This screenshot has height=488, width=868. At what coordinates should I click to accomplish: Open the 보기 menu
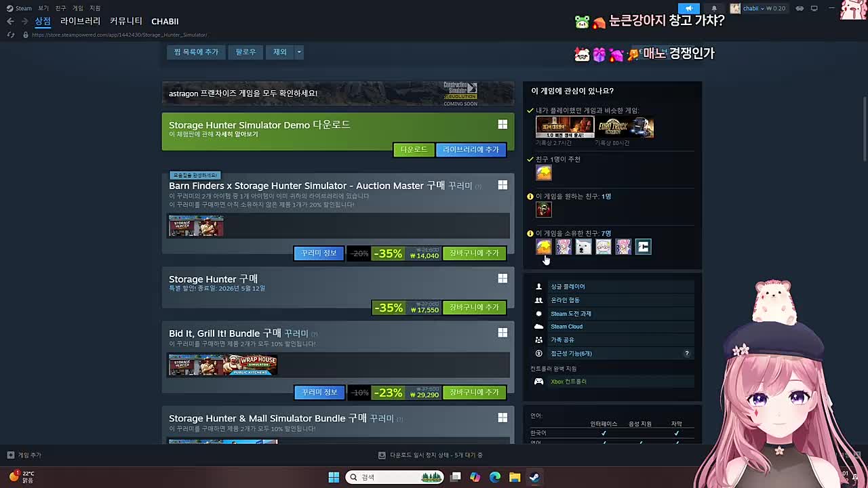[43, 8]
